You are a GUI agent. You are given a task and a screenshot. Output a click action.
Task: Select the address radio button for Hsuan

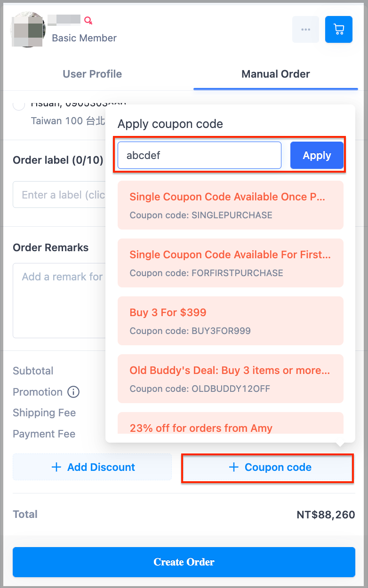pyautogui.click(x=19, y=105)
